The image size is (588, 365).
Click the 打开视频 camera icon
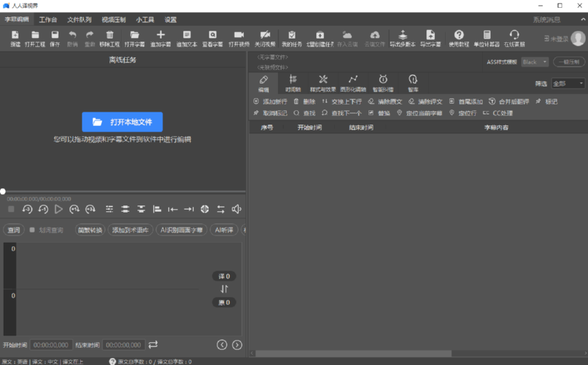[x=239, y=35]
